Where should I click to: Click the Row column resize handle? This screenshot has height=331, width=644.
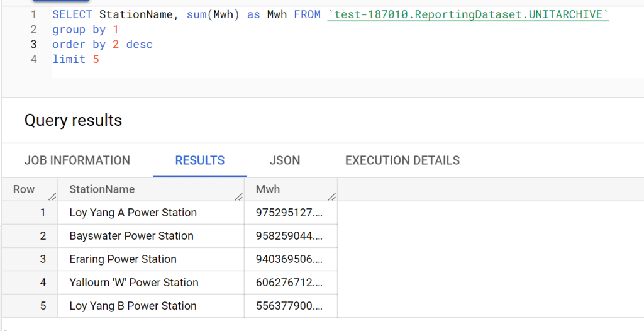tap(52, 198)
